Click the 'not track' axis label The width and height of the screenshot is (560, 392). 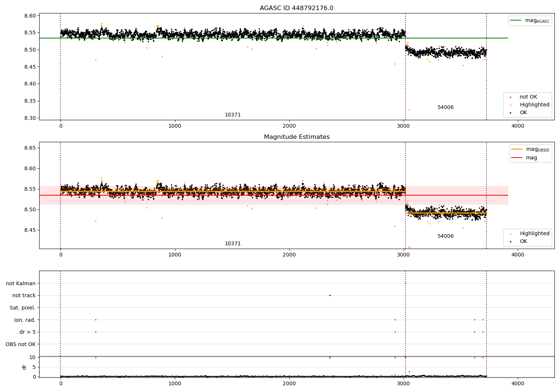[24, 296]
